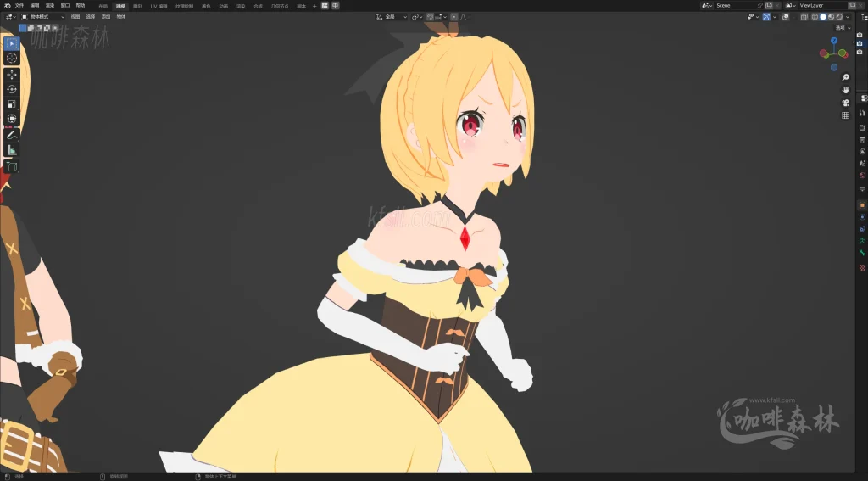Select the Move tool
This screenshot has width=868, height=481.
click(12, 75)
